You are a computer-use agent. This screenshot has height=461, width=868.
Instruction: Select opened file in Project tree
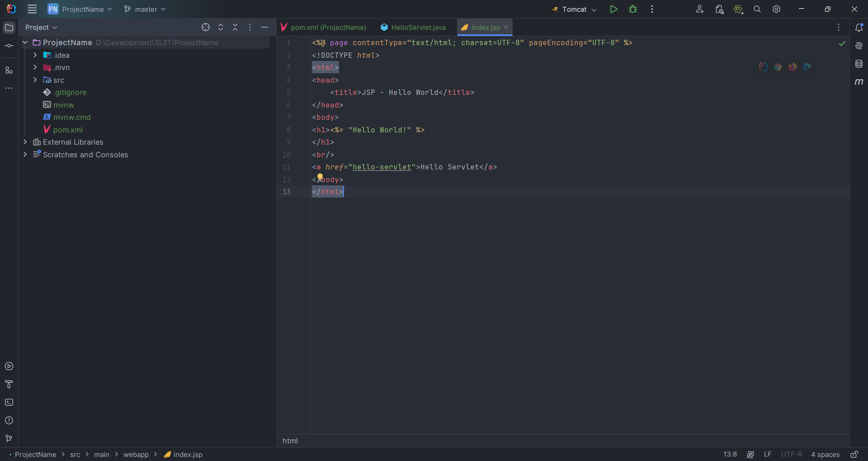[206, 27]
